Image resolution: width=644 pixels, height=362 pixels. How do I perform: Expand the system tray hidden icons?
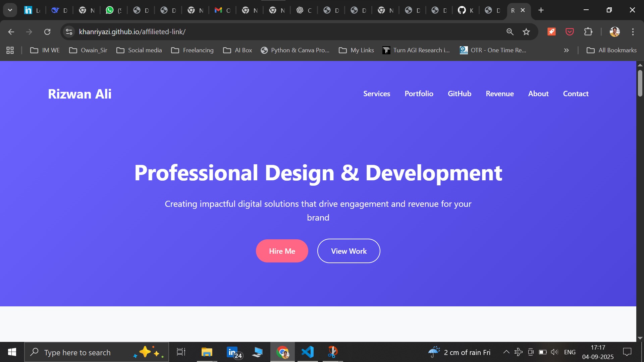[x=506, y=352]
